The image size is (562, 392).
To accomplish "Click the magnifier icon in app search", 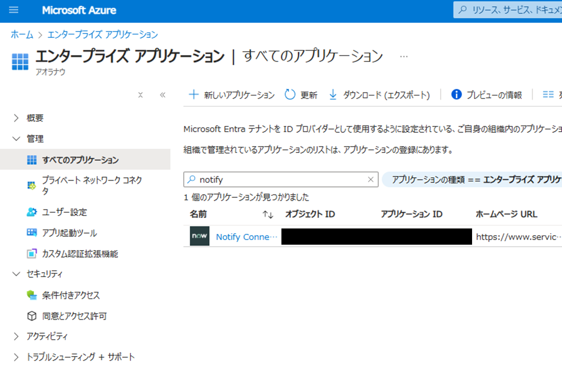I will pos(191,179).
